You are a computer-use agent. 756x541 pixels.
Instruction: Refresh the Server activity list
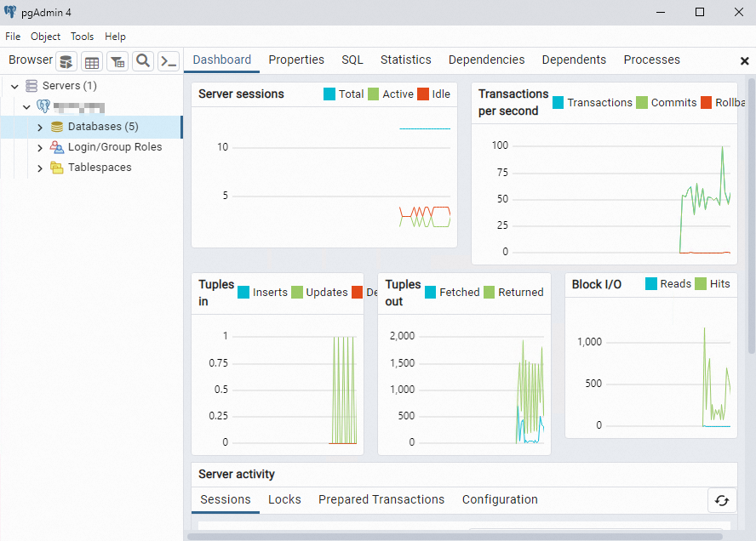(722, 500)
